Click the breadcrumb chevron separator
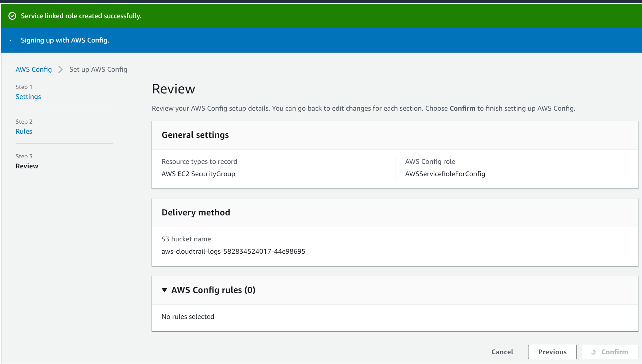Image resolution: width=642 pixels, height=364 pixels. click(60, 69)
